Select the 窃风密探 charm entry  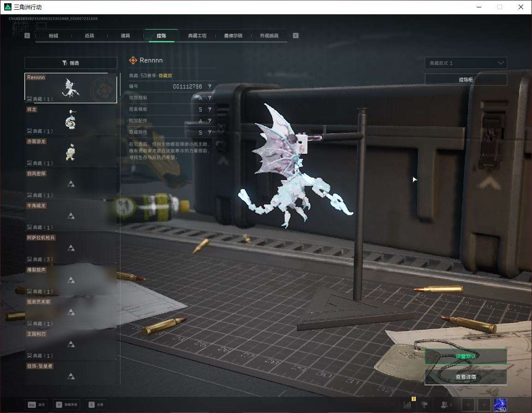(x=71, y=184)
